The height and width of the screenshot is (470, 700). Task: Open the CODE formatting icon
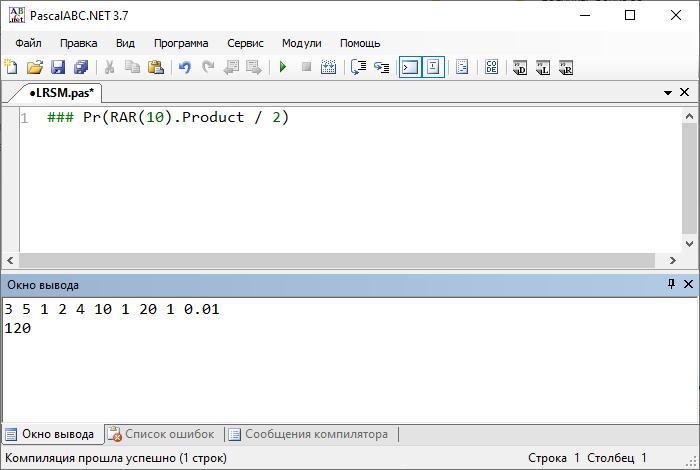tap(491, 67)
